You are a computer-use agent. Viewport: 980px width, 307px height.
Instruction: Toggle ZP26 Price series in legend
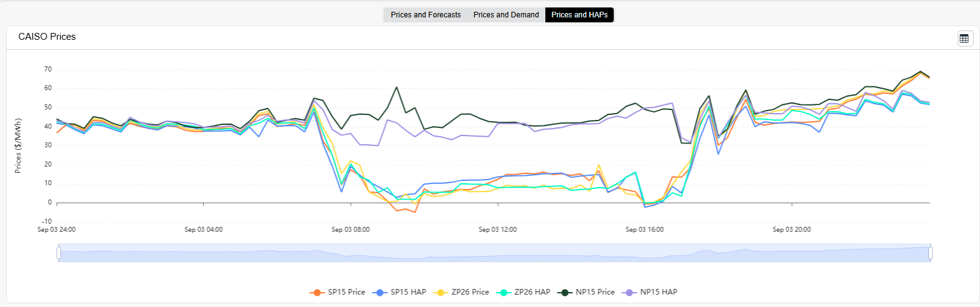[461, 292]
